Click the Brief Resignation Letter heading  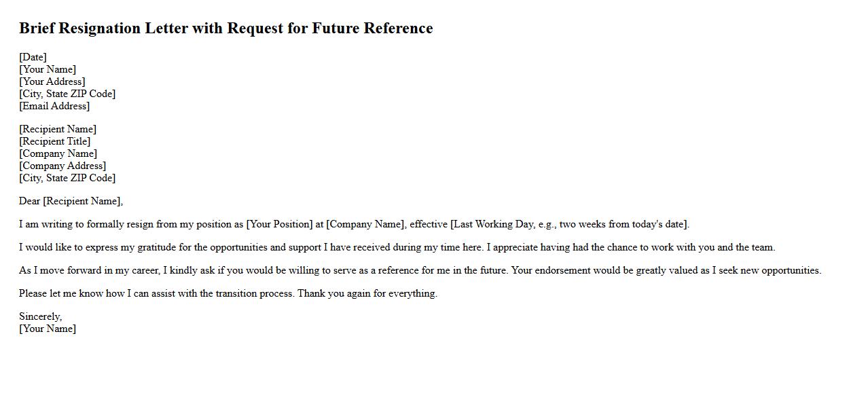[225, 28]
